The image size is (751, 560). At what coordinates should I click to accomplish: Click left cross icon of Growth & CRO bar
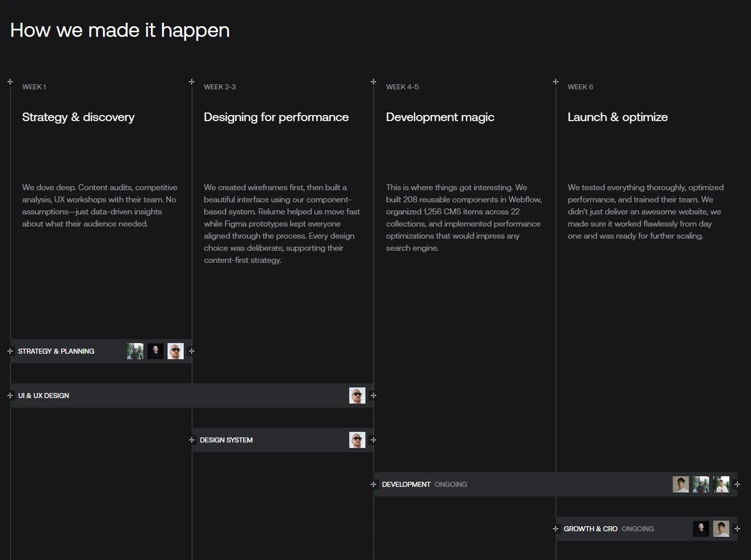(x=556, y=529)
